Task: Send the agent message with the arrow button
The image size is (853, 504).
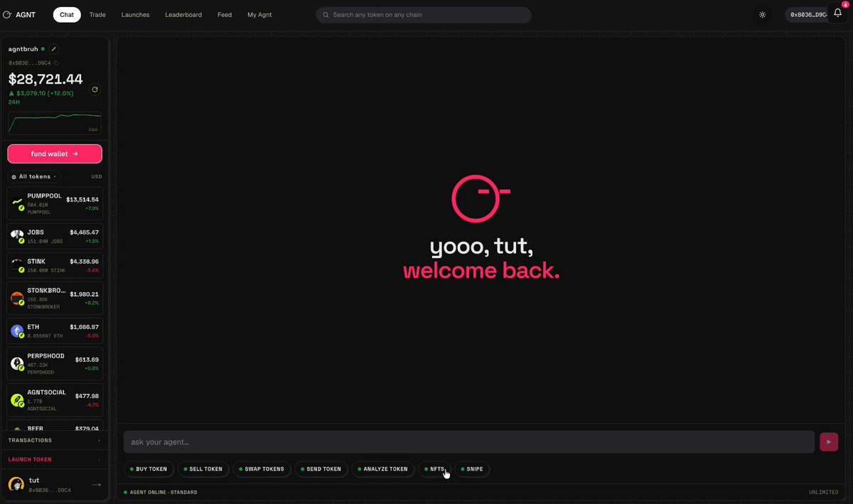Action: point(829,441)
